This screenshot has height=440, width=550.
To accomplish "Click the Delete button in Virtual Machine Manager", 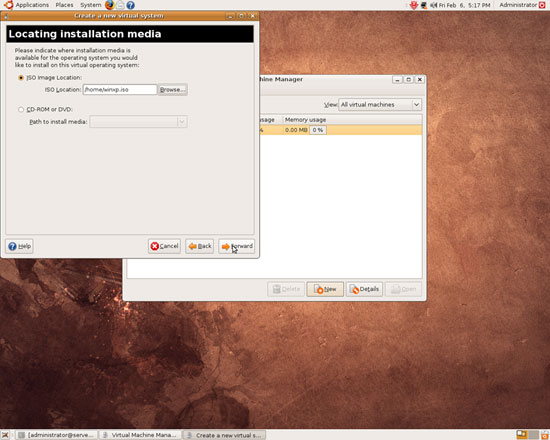I will [286, 289].
